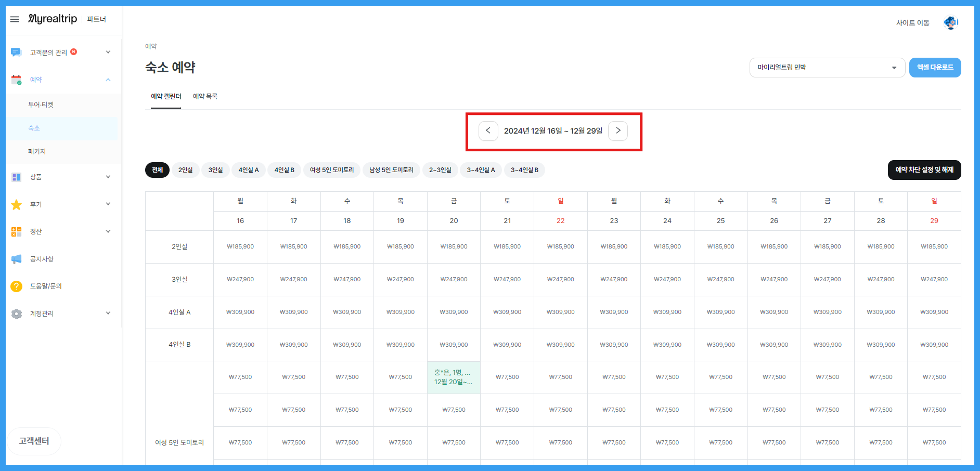Click the gear account management icon
The width and height of the screenshot is (980, 471).
point(16,313)
